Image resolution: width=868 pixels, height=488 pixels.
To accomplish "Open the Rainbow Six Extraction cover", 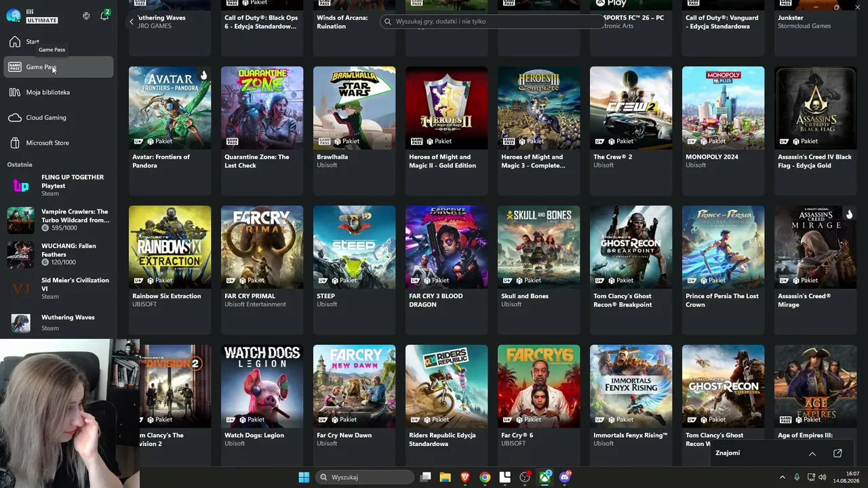I will (170, 247).
